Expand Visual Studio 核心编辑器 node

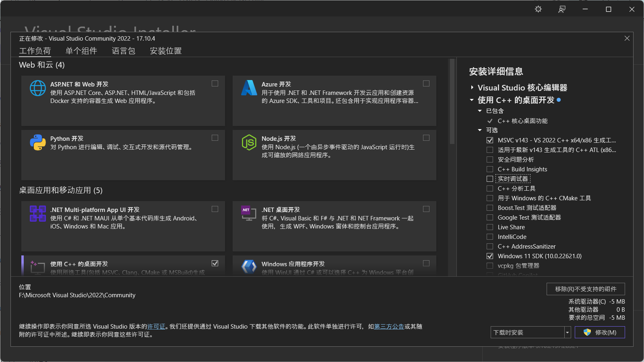pos(472,87)
